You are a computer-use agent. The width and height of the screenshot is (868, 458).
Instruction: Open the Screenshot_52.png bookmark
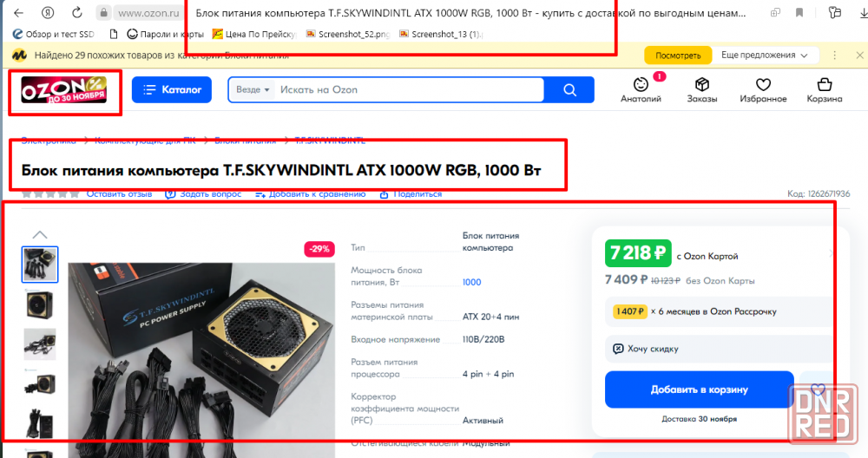348,35
